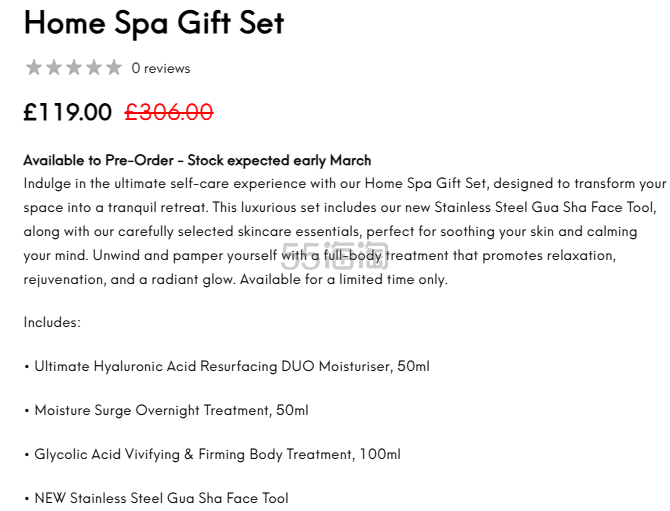670x511 pixels.
Task: Click the fifth rating star
Action: click(x=114, y=68)
